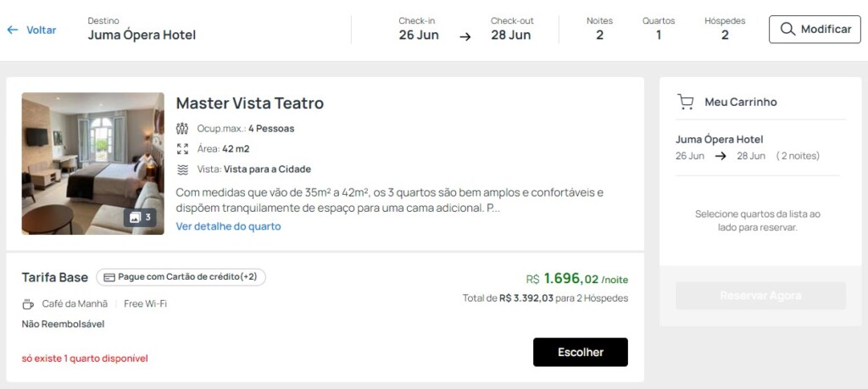Click the credit card icon in payment badge
This screenshot has width=868, height=389.
tap(109, 277)
